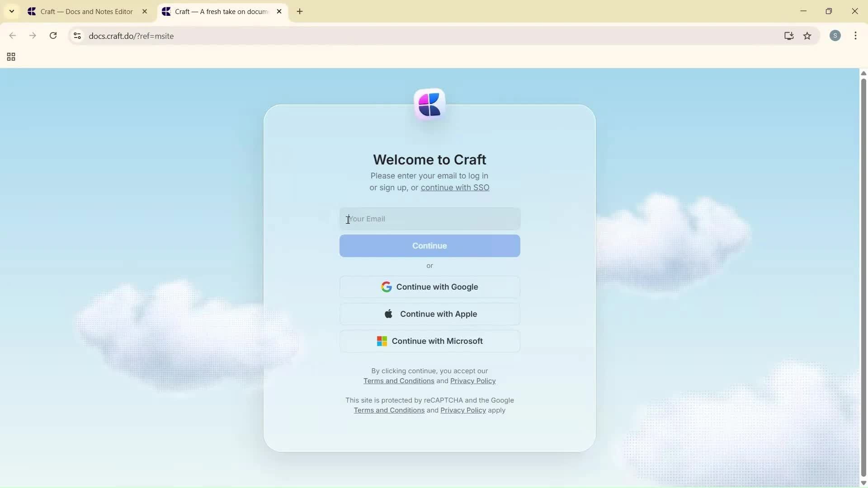Viewport: 868px width, 488px height.
Task: Open the continue with SSO link
Action: coord(454,187)
